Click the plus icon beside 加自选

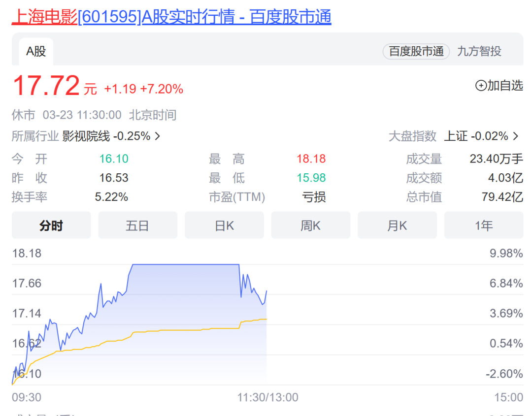click(481, 86)
